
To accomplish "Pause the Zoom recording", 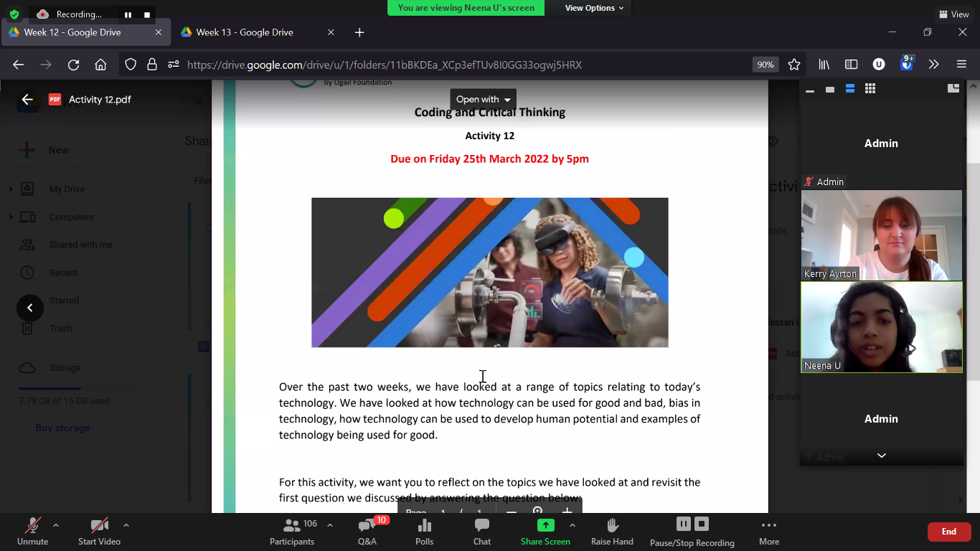I will [683, 524].
